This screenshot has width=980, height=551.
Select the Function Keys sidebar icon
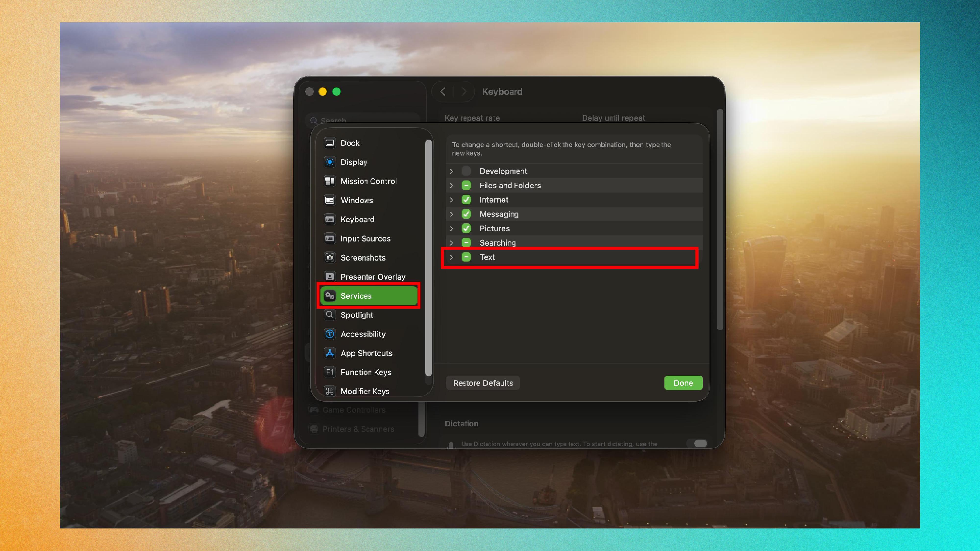coord(330,372)
